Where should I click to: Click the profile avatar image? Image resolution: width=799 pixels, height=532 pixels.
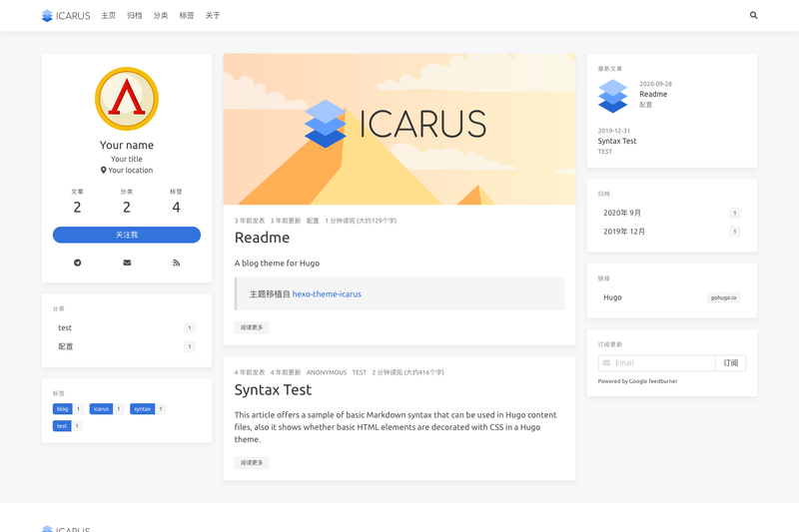click(127, 99)
